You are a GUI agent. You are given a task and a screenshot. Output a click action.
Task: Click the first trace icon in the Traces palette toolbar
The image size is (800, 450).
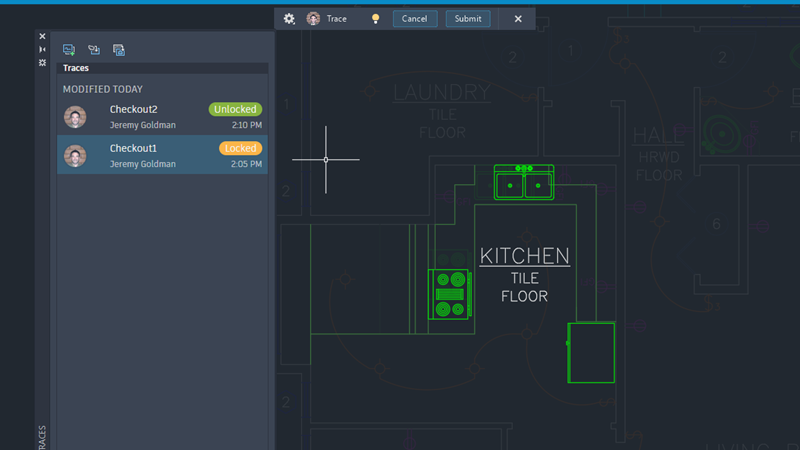69,50
